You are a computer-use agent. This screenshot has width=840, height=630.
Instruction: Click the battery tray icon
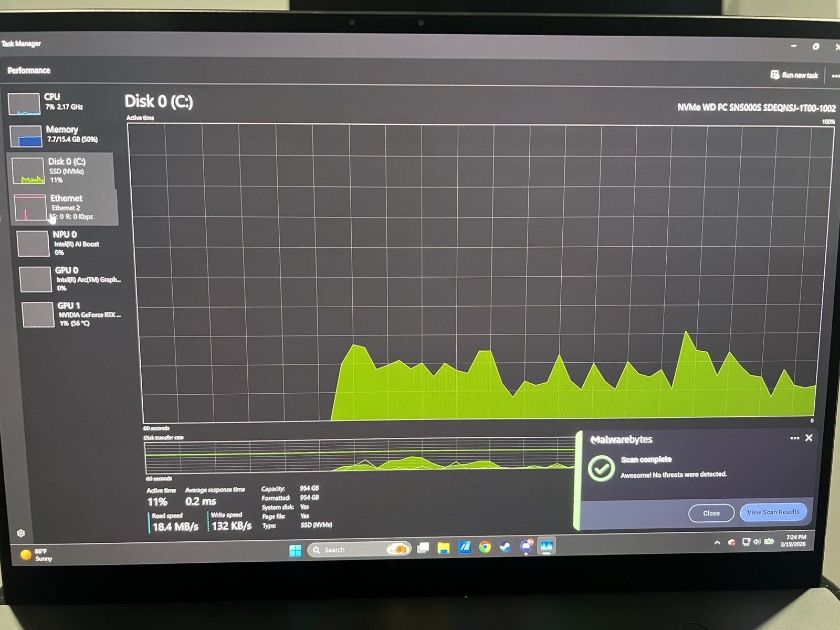pyautogui.click(x=769, y=541)
